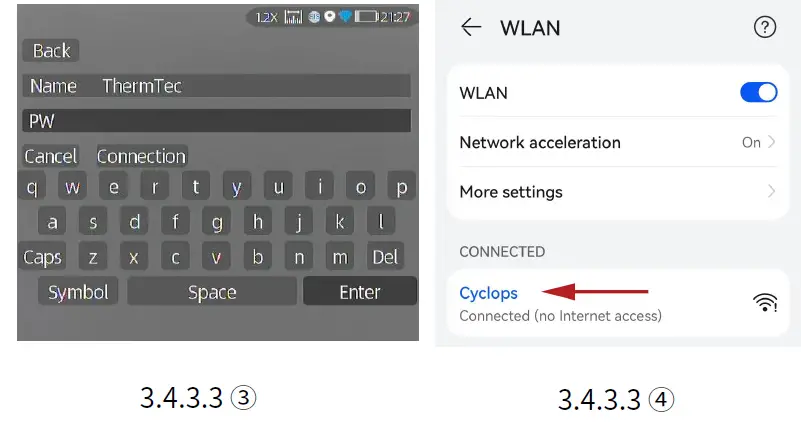Screen dimensions: 801x438
Task: Open the Cyclops connected network entry
Action: pyautogui.click(x=618, y=303)
